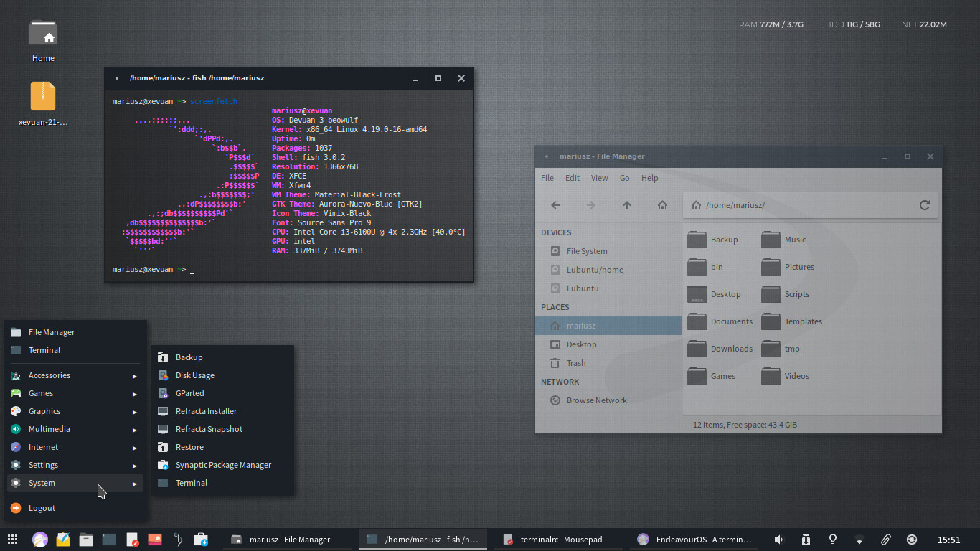This screenshot has height=551, width=980.
Task: Open the Scripts folder
Action: (x=785, y=294)
